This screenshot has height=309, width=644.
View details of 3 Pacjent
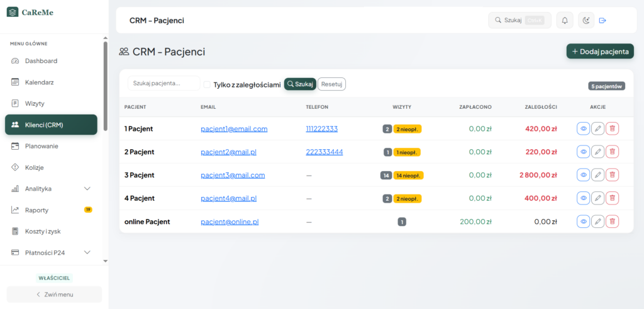[583, 175]
